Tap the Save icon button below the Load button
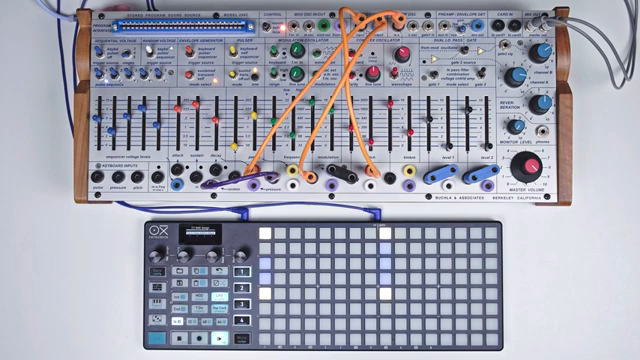Image resolution: width=640 pixels, height=360 pixels. point(180,283)
